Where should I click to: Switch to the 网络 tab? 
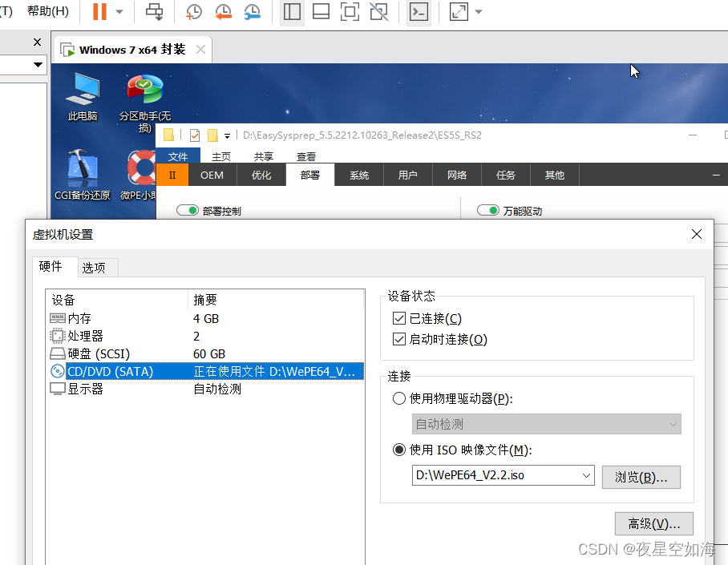pyautogui.click(x=457, y=175)
